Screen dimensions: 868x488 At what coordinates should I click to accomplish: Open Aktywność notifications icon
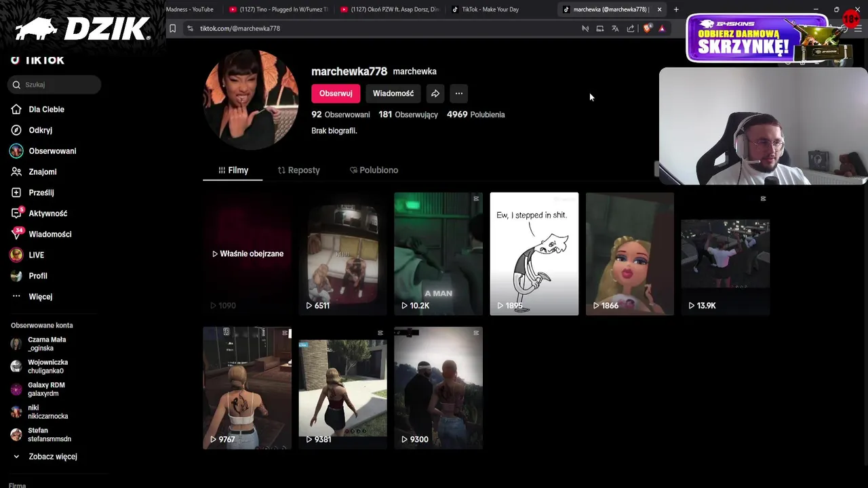(16, 213)
